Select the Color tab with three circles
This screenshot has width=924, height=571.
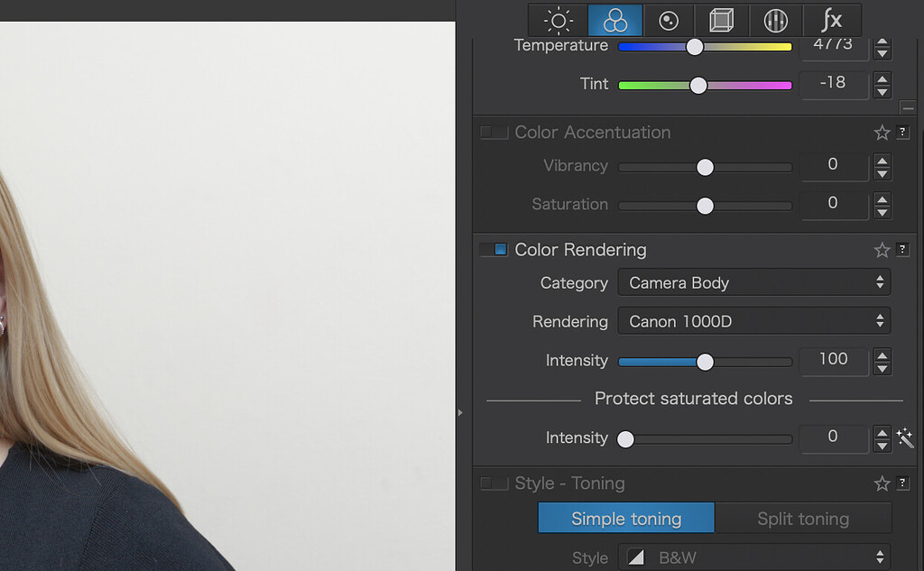point(615,21)
